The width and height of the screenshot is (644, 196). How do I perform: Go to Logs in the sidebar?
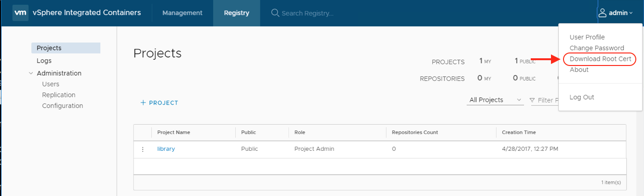pos(44,61)
